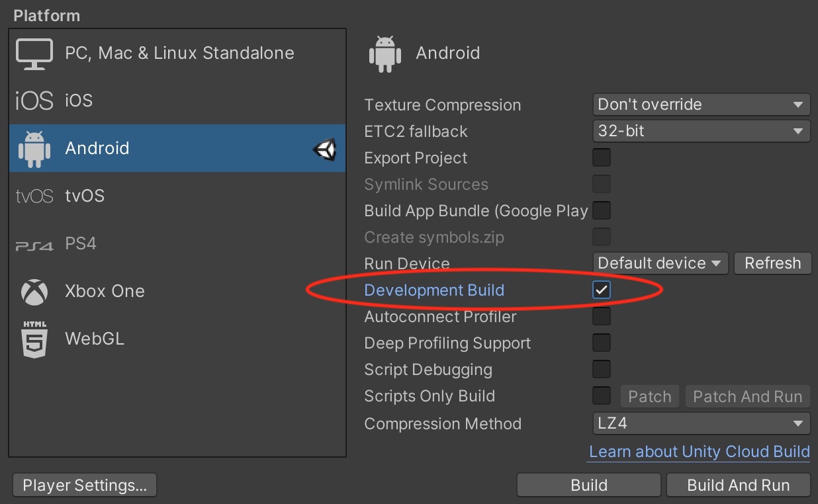
Task: Click the iOS platform icon
Action: tap(34, 101)
